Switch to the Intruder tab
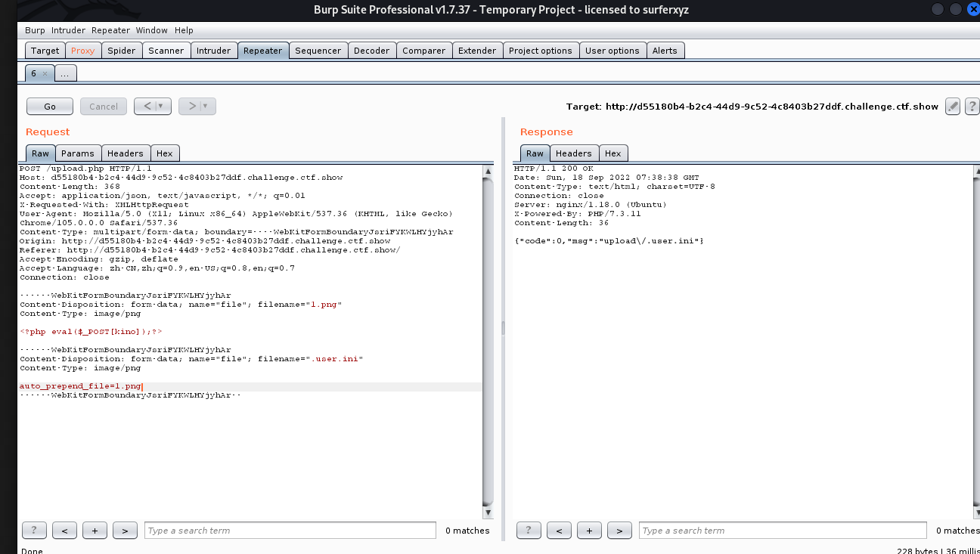This screenshot has width=980, height=554. click(x=214, y=51)
